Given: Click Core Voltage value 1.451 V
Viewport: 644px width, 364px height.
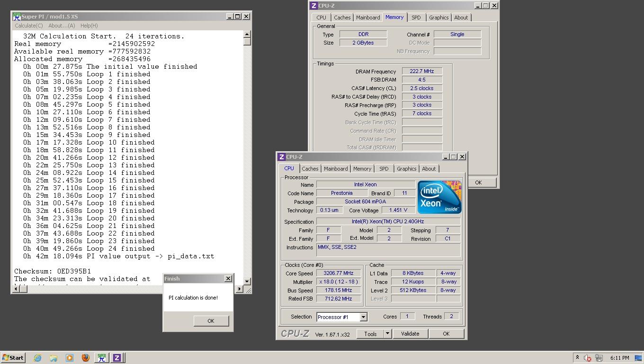Looking at the screenshot, I should 398,210.
